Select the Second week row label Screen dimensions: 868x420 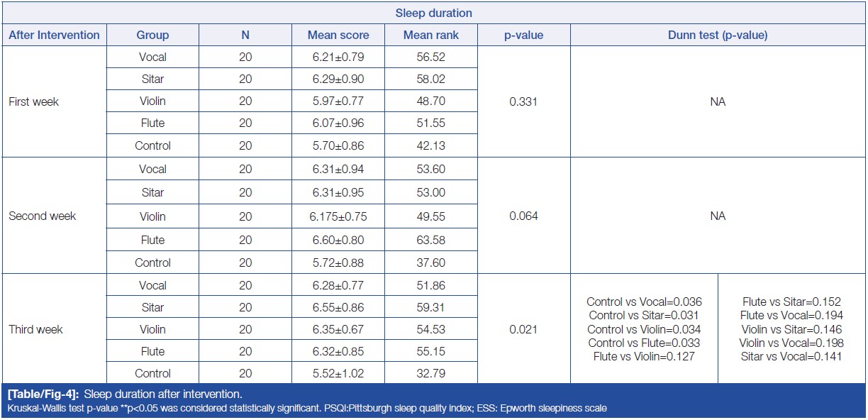(x=42, y=216)
